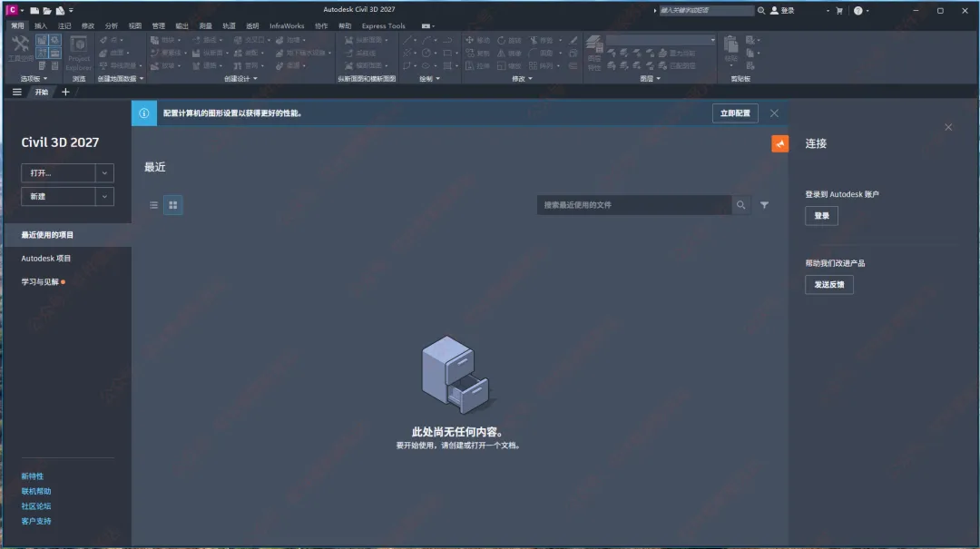
Task: Click the 发送反馈 feedback button
Action: tap(828, 285)
